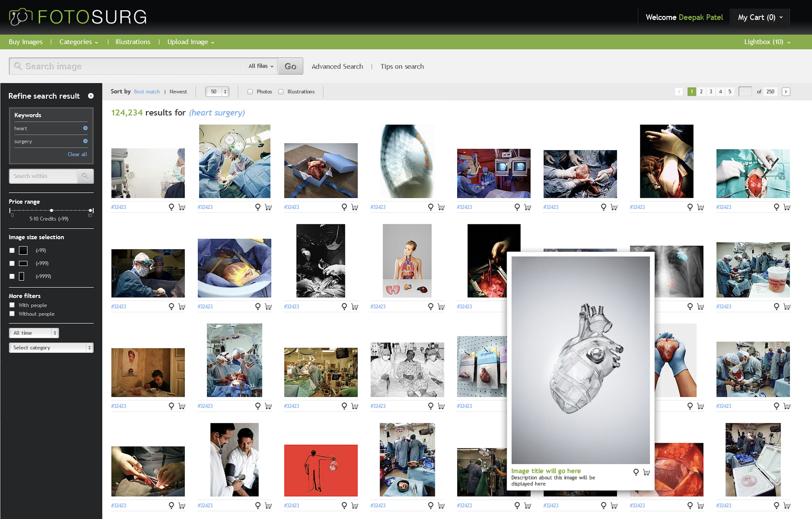
Task: Open the Upload Image dropdown menu
Action: tap(190, 42)
